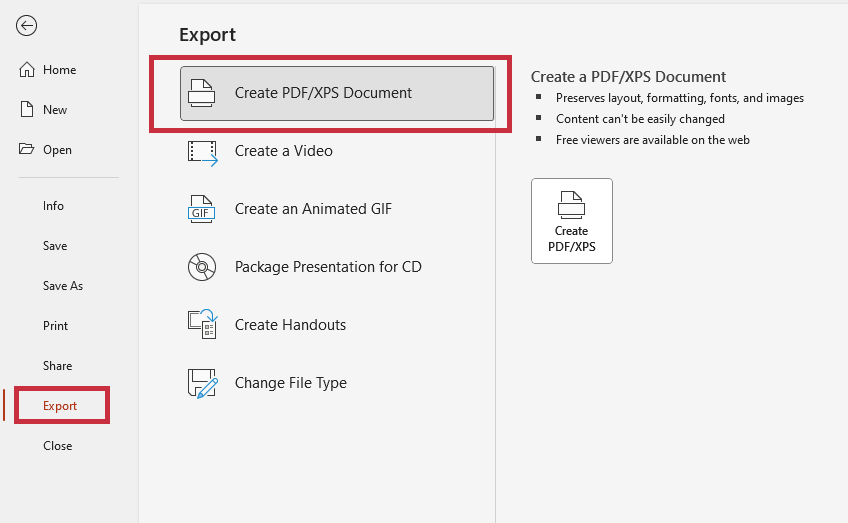Close the presentation via the sidebar Close
Screen dimensions: 848x523
(58, 446)
